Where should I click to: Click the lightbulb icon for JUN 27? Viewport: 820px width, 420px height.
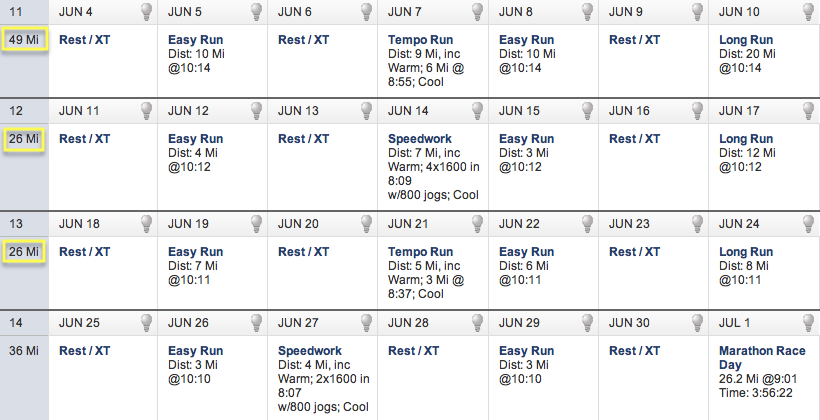tap(367, 322)
